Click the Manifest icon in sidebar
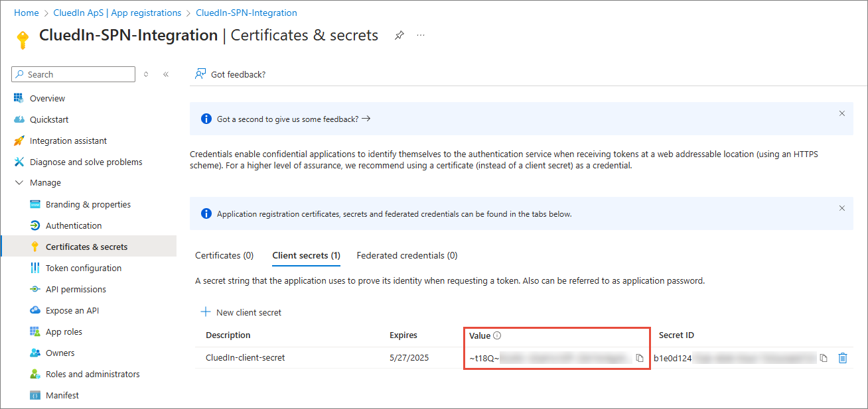Viewport: 868px width, 409px height. (x=35, y=395)
